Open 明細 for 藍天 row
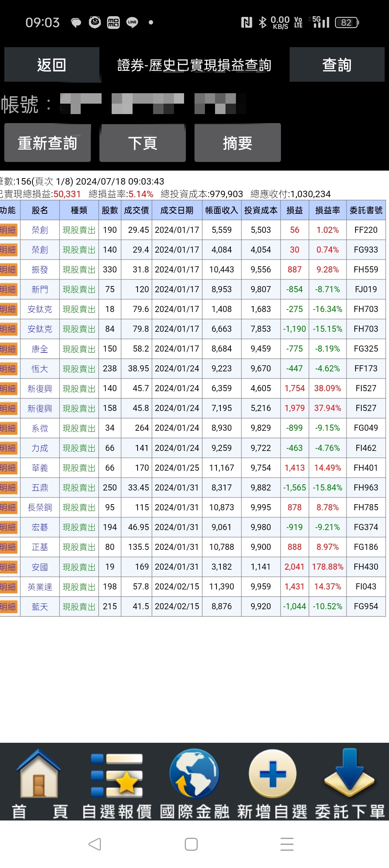The width and height of the screenshot is (389, 868). click(x=9, y=606)
